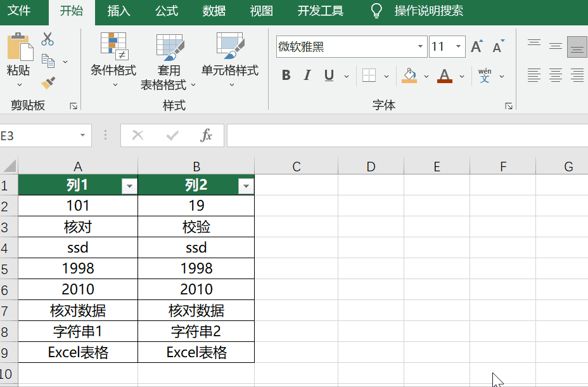Click the wén phonetic guide icon
Screen dimensions: 588x387
485,75
